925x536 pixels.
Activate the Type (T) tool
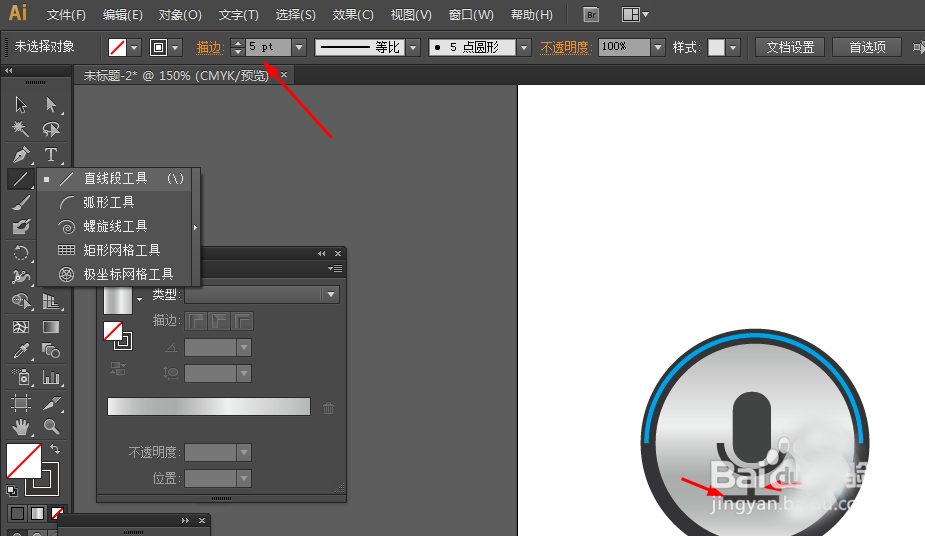coord(51,154)
